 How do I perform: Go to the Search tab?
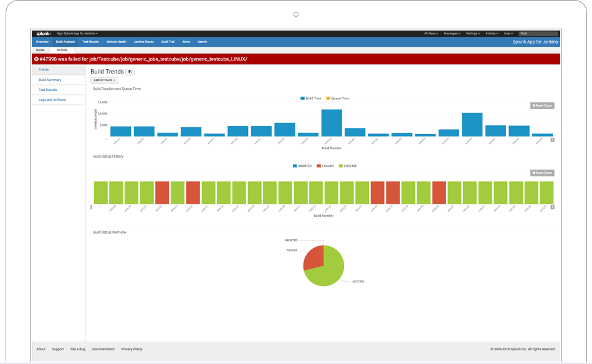click(202, 42)
